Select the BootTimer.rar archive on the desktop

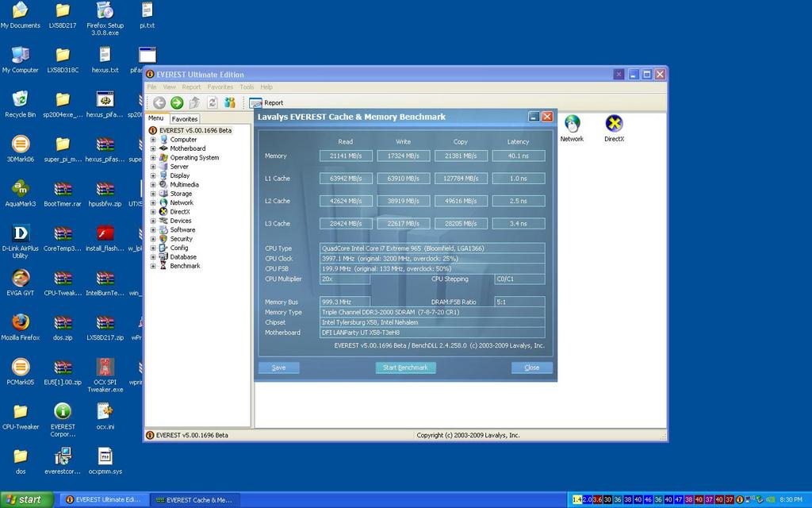[63, 194]
